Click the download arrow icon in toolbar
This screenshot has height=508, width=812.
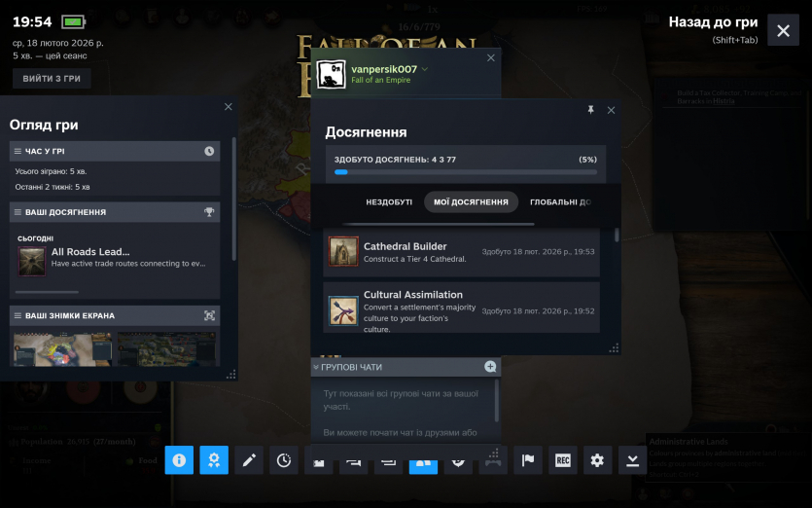[x=632, y=460]
